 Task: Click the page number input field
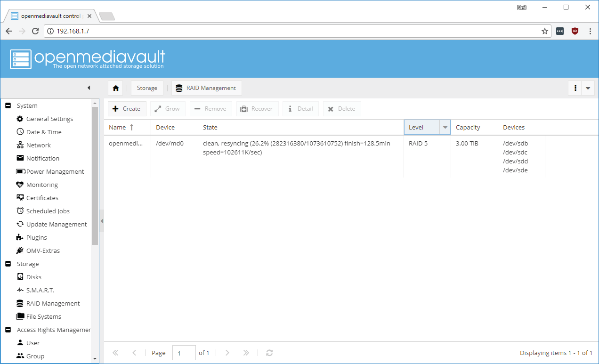(184, 353)
